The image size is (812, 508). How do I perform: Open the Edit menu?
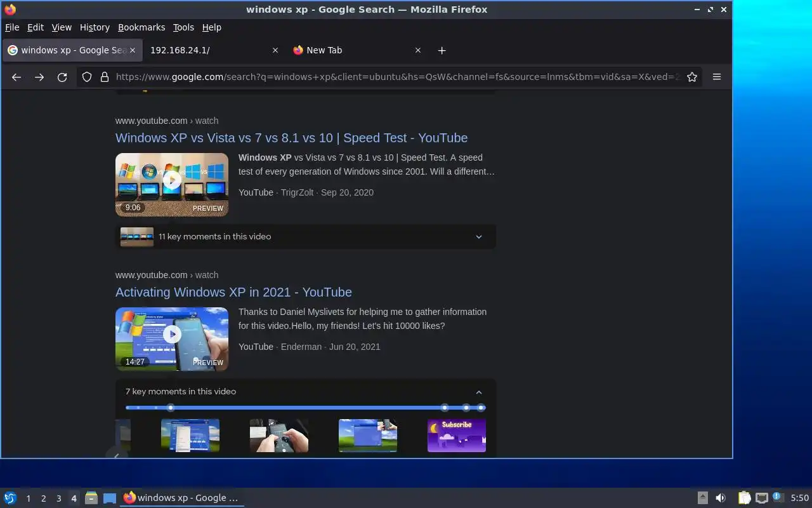tap(36, 27)
